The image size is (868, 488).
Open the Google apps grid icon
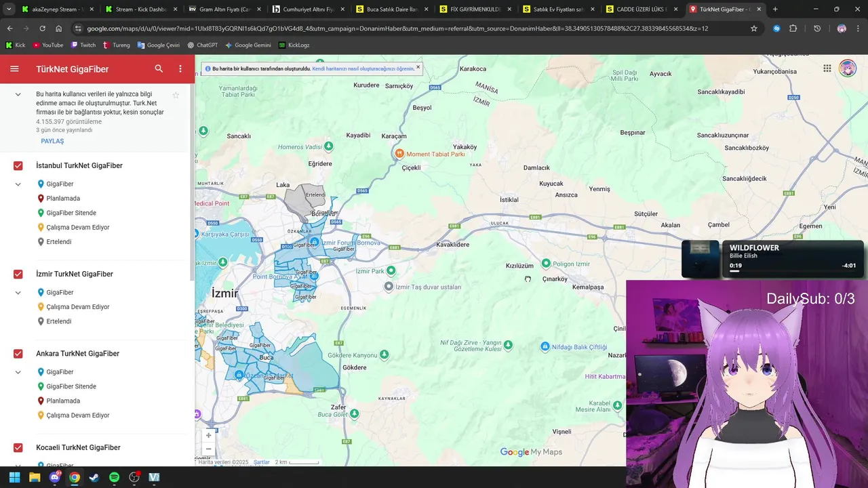827,68
